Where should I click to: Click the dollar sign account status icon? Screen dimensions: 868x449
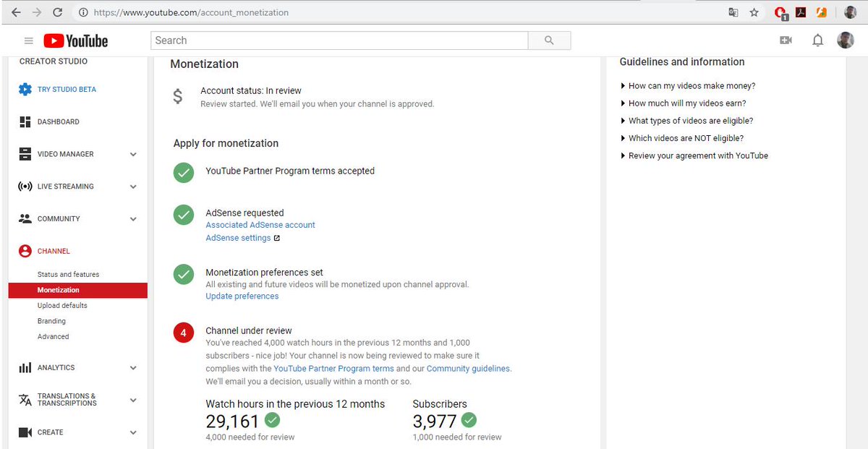(178, 96)
